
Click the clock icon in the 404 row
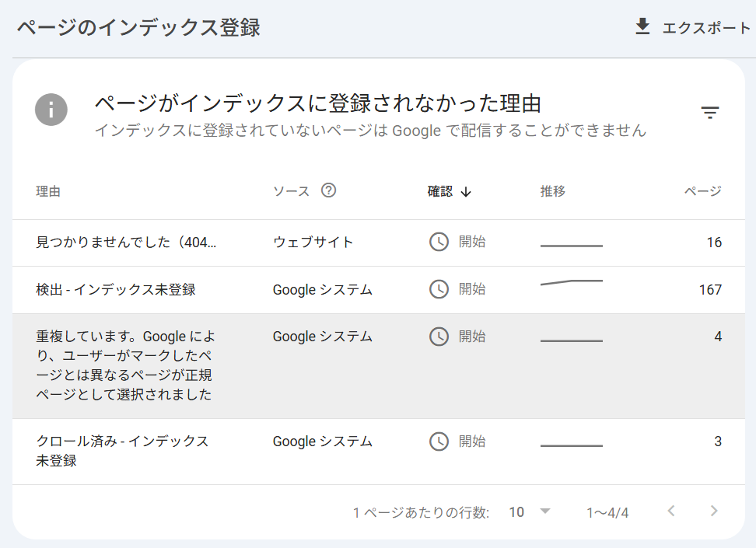coord(439,242)
